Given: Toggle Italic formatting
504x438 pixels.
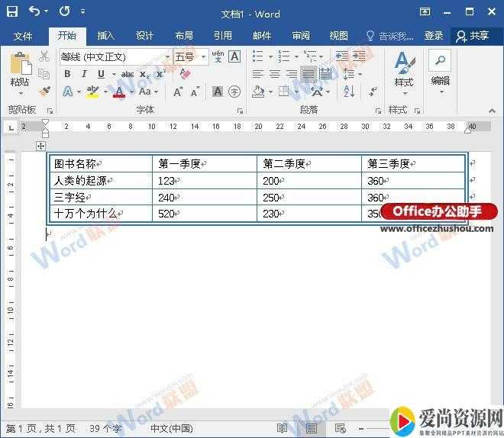Looking at the screenshot, I should (84, 74).
